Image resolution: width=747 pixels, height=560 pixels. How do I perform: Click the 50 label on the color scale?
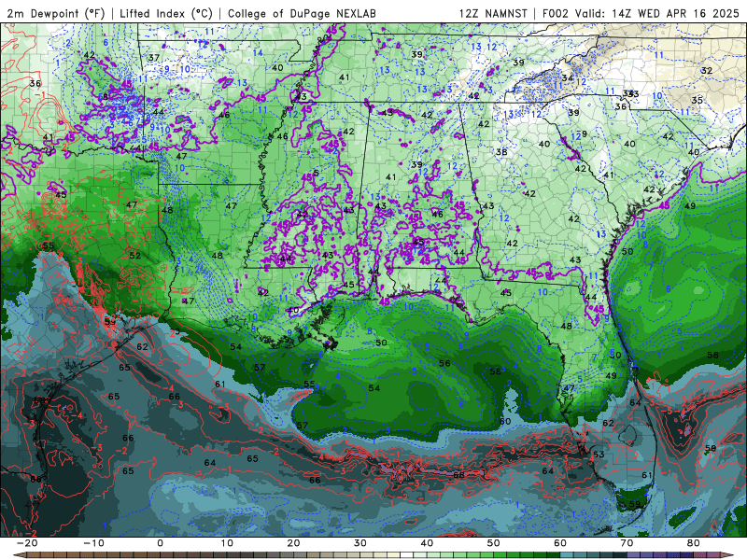click(x=494, y=543)
